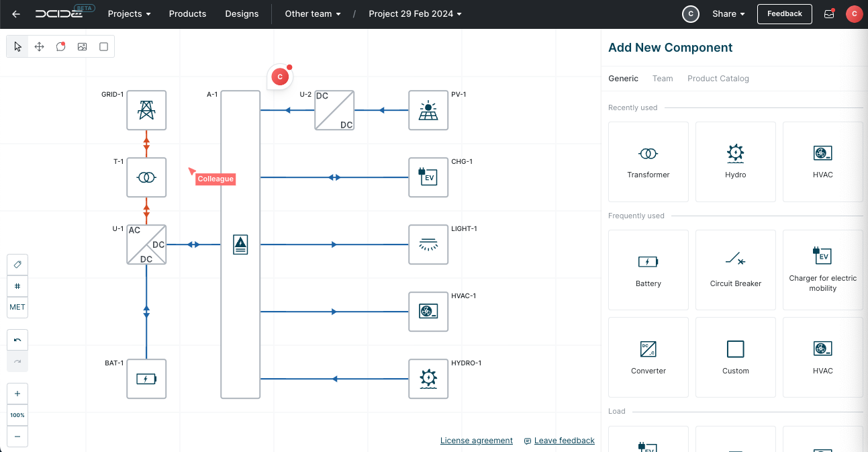Open the Designs page

[242, 13]
